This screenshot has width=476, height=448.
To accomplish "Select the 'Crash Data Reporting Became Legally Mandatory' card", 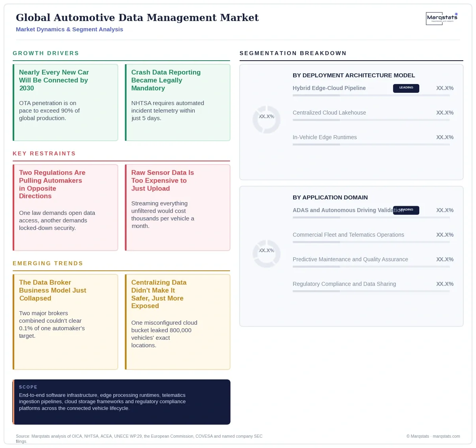I will 178,103.
